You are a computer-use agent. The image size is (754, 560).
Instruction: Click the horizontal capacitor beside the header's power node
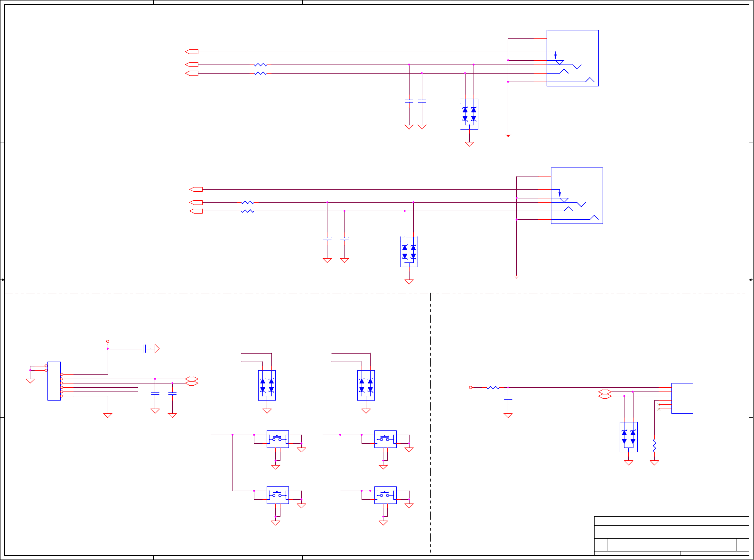pyautogui.click(x=145, y=349)
